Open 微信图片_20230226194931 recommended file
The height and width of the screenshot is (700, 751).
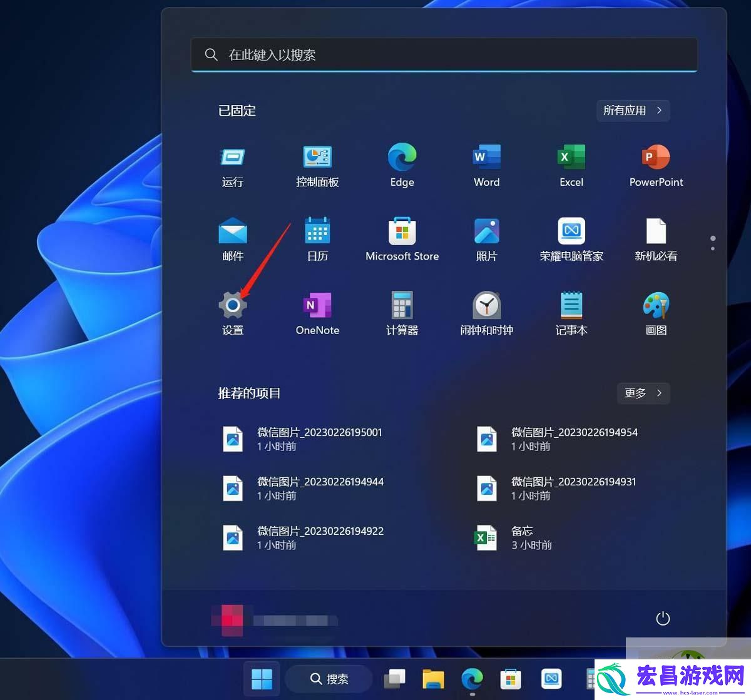pos(558,488)
